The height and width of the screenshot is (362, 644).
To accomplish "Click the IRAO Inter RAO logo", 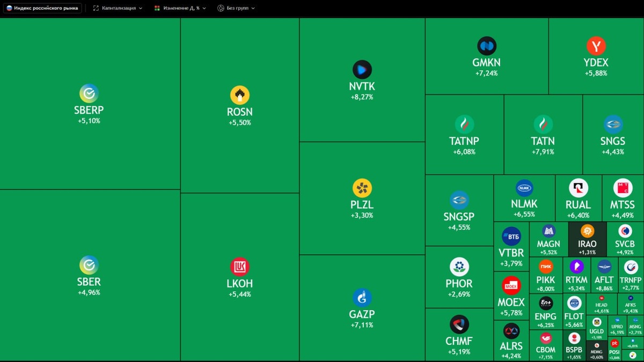I will click(x=588, y=231).
